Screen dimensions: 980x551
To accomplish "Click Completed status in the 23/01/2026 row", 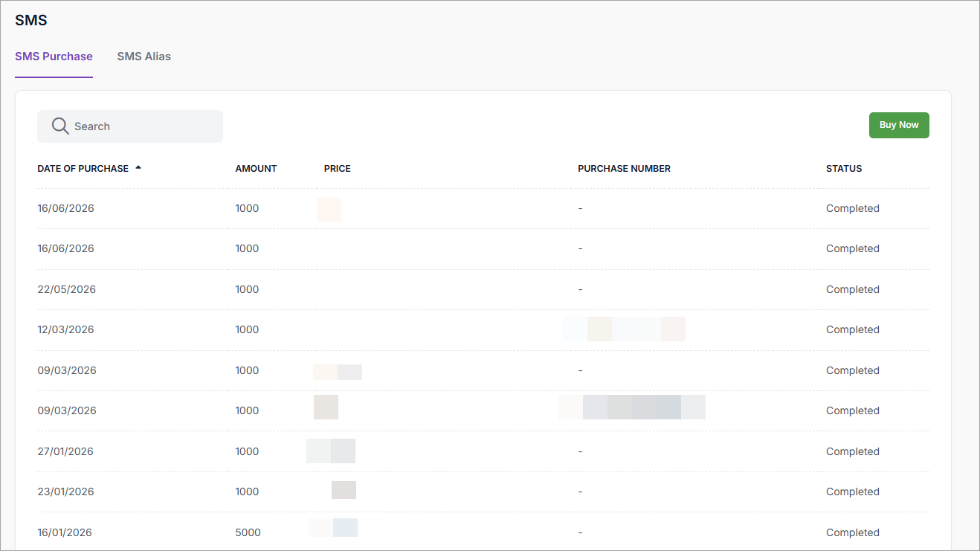I will (853, 492).
